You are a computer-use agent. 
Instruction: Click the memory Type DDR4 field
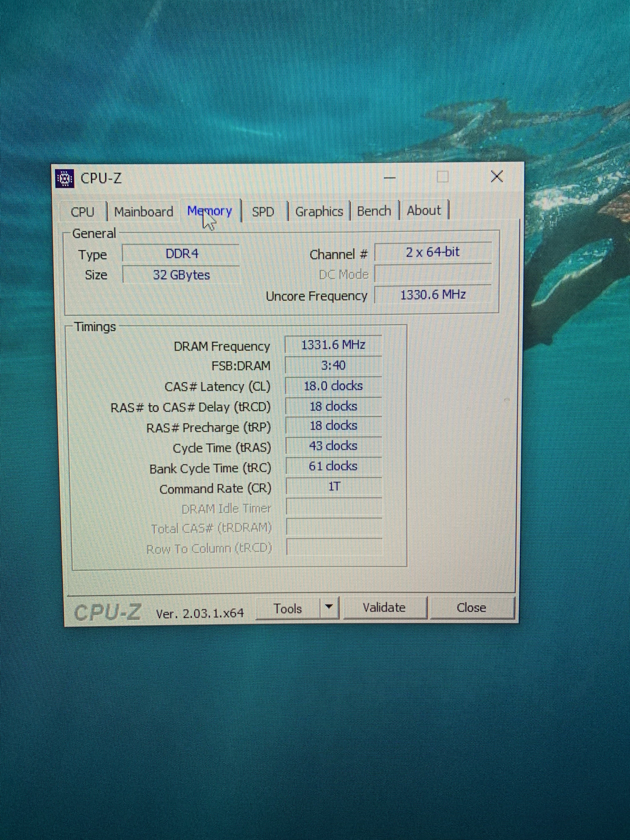[x=181, y=254]
